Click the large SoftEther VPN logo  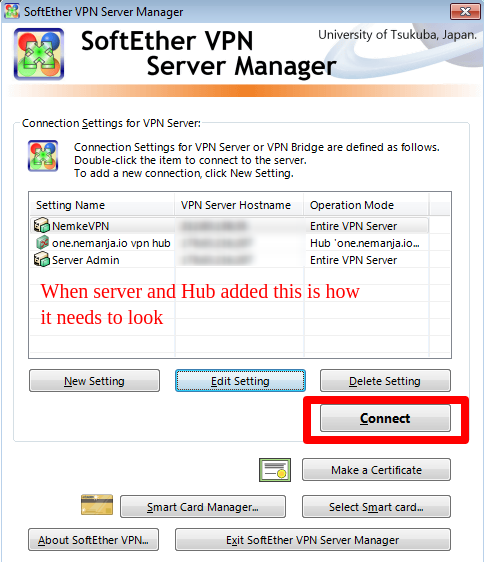click(39, 54)
